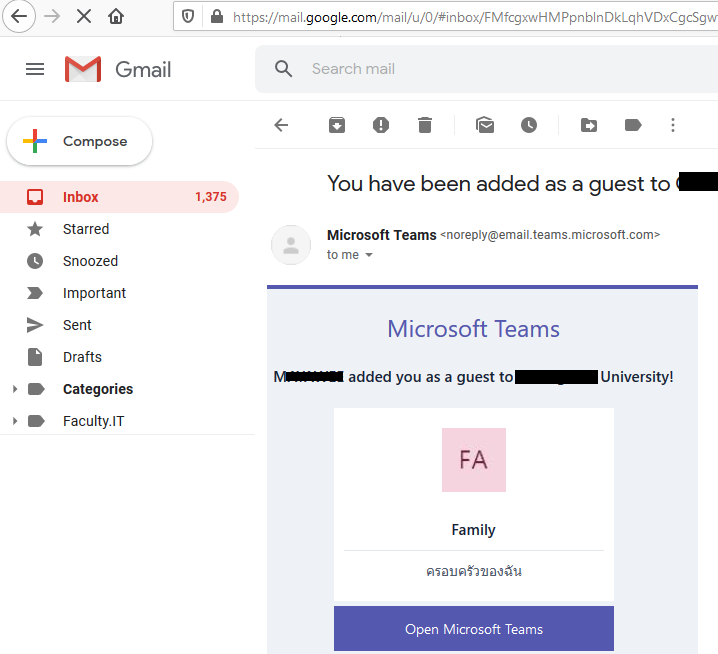Snooze this email with clock icon
Screen dimensions: 718x654
point(529,125)
